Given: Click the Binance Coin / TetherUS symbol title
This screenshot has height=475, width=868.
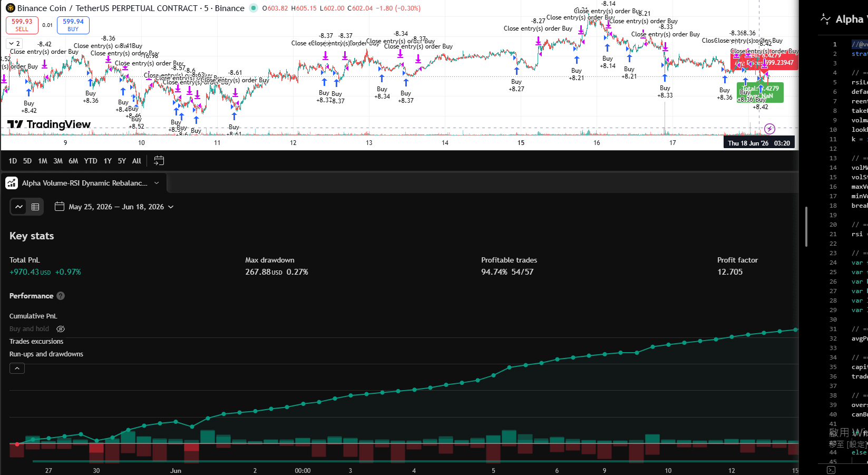Looking at the screenshot, I should pyautogui.click(x=131, y=8).
